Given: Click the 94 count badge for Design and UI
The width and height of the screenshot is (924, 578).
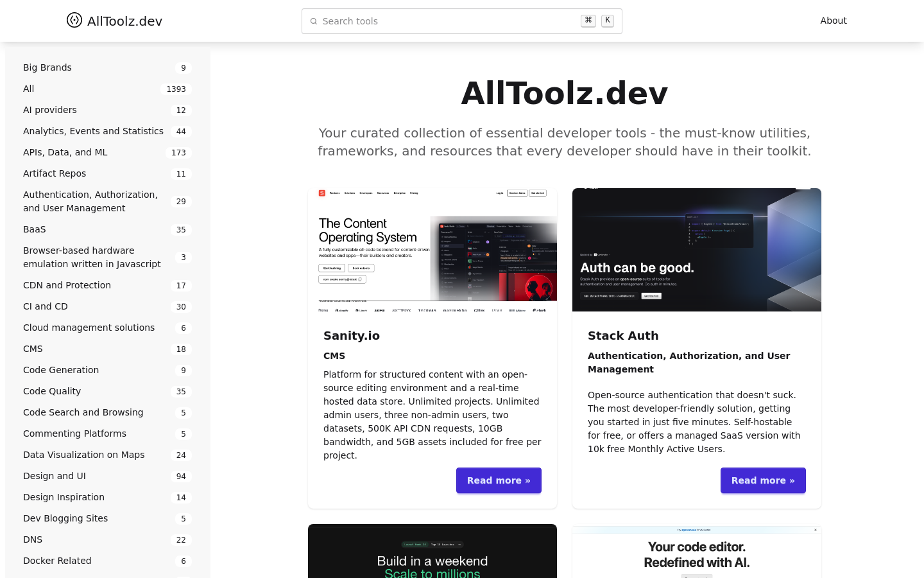Looking at the screenshot, I should [x=181, y=477].
